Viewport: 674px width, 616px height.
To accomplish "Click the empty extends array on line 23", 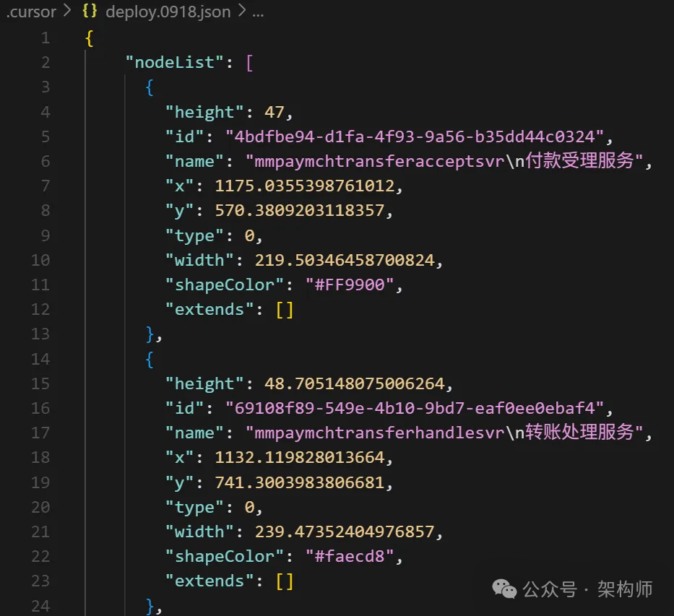I will [x=285, y=581].
